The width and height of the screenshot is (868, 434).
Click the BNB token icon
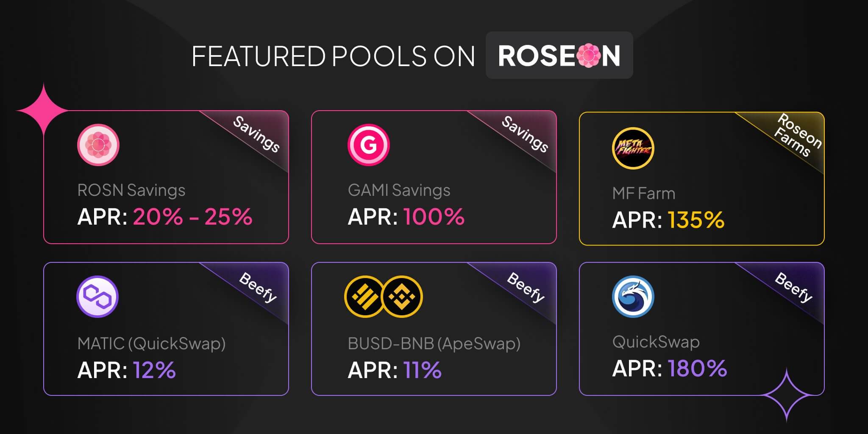(x=402, y=297)
